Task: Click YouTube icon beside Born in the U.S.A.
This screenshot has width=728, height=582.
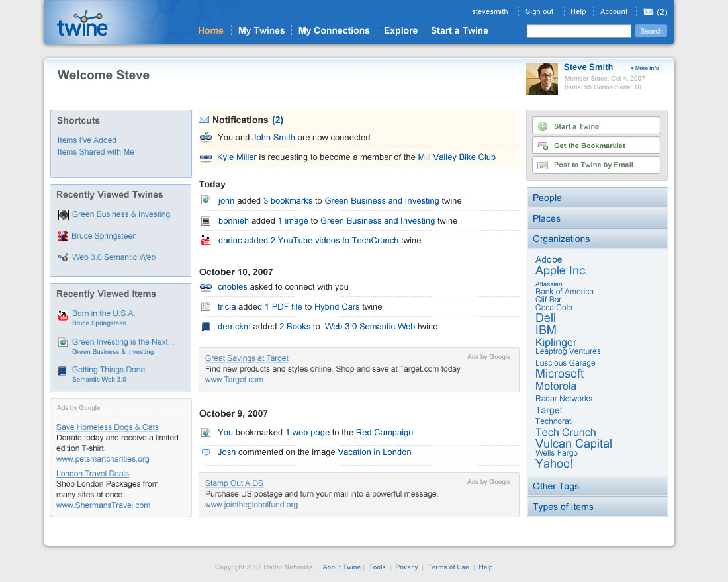Action: pos(63,315)
